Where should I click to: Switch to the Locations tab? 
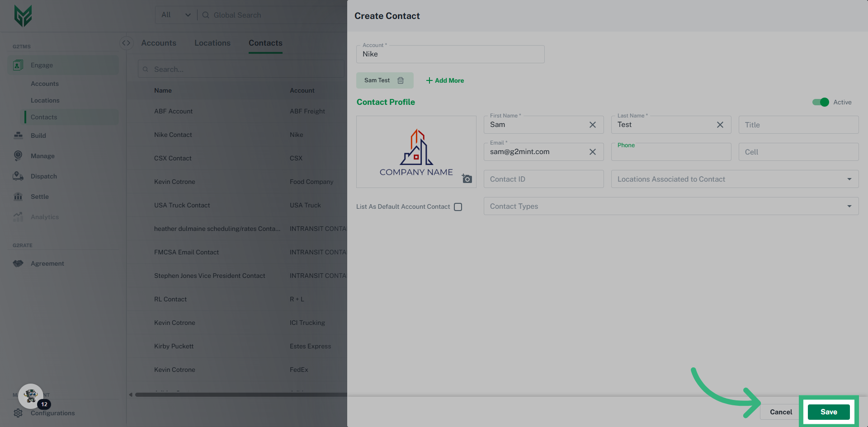[212, 43]
